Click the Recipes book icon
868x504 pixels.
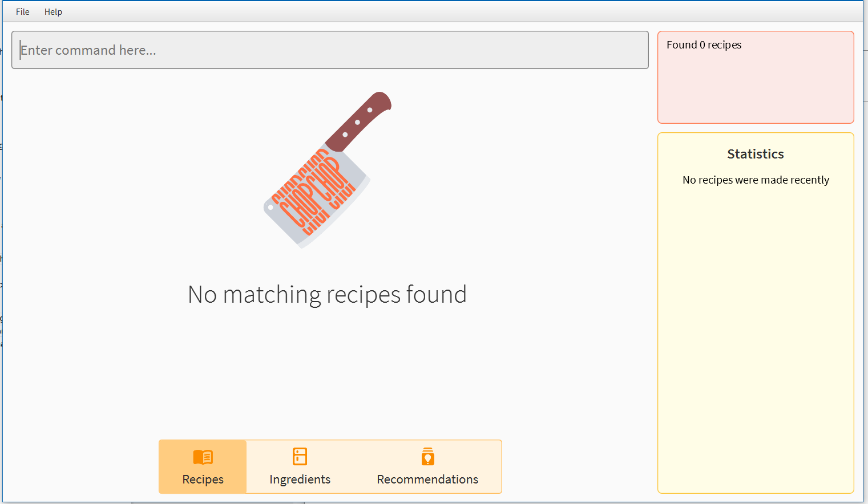203,457
